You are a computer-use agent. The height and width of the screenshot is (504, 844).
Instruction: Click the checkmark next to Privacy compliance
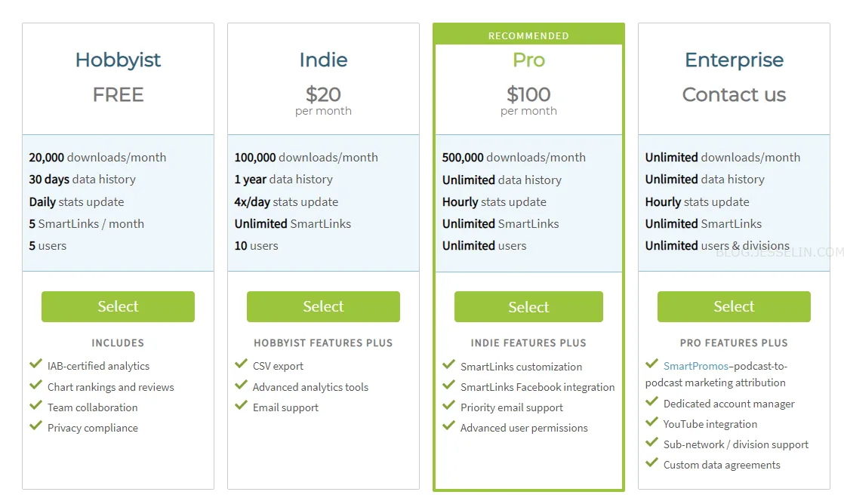pyautogui.click(x=35, y=426)
